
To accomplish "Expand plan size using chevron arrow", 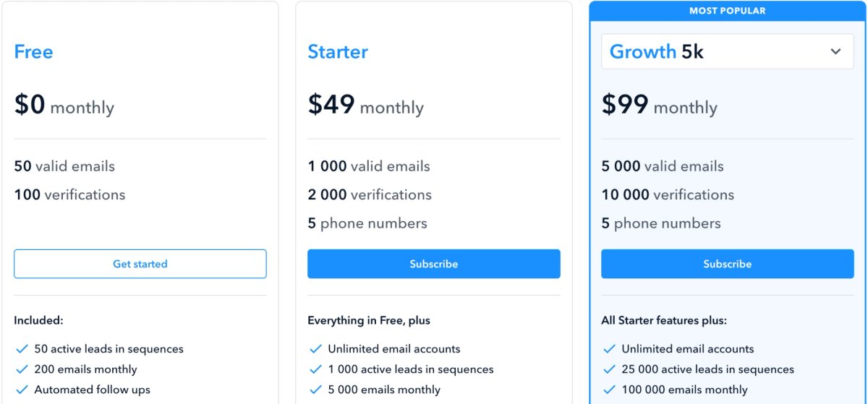I will (x=835, y=52).
